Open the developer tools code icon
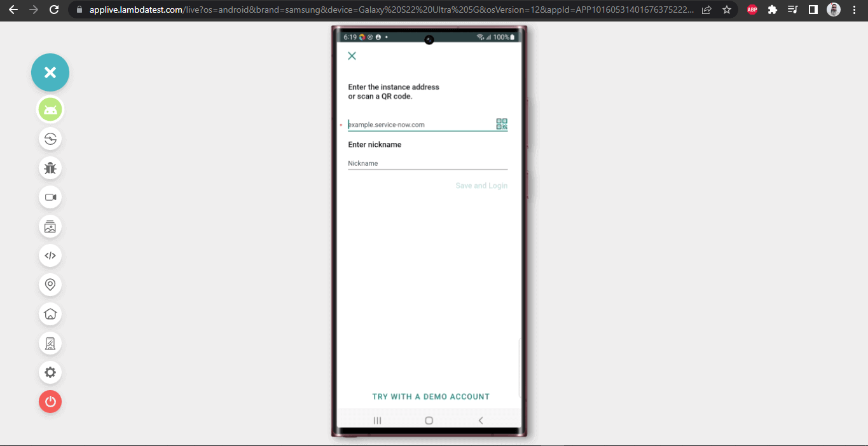 [x=50, y=255]
